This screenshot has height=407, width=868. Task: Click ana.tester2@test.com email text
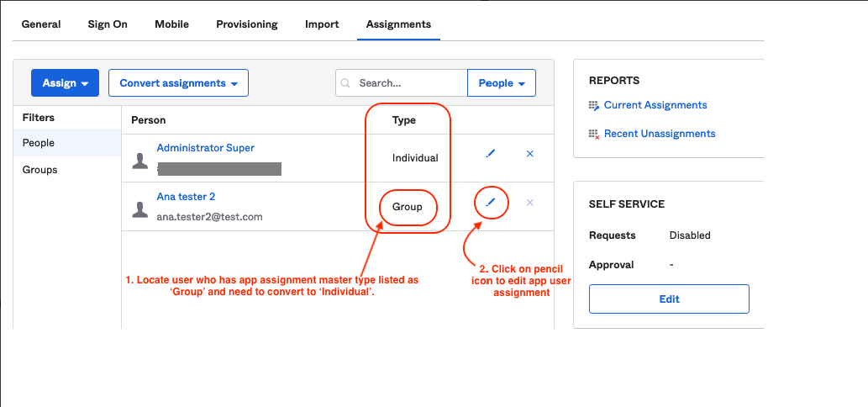[209, 217]
